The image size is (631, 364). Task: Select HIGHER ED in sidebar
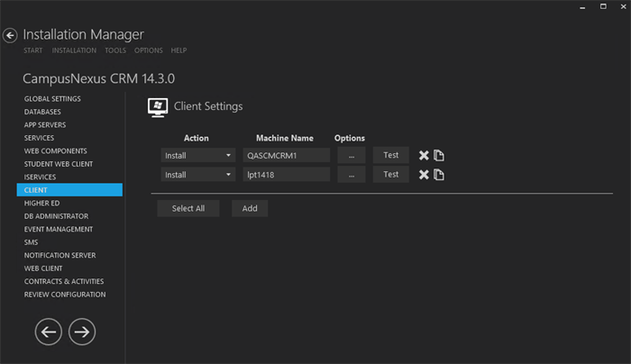coord(41,203)
